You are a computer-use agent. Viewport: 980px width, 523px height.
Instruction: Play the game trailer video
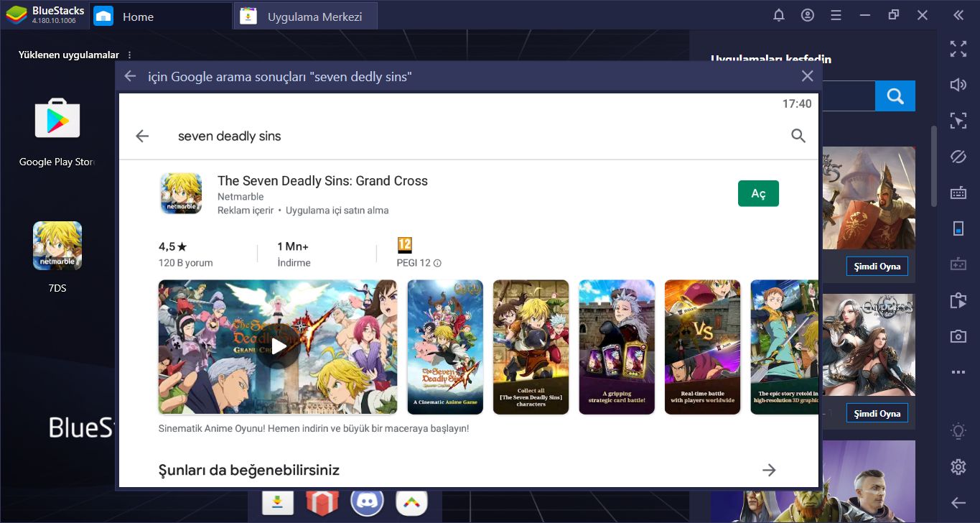pyautogui.click(x=278, y=347)
